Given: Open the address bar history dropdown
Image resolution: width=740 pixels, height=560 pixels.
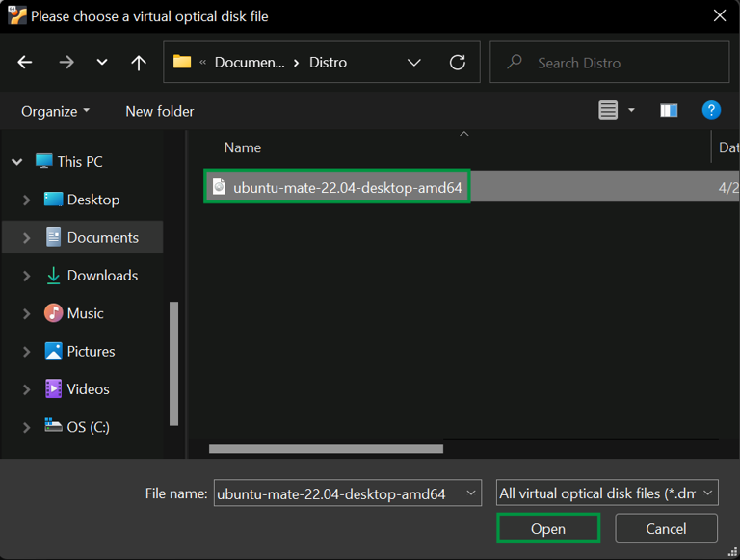Looking at the screenshot, I should click(414, 63).
